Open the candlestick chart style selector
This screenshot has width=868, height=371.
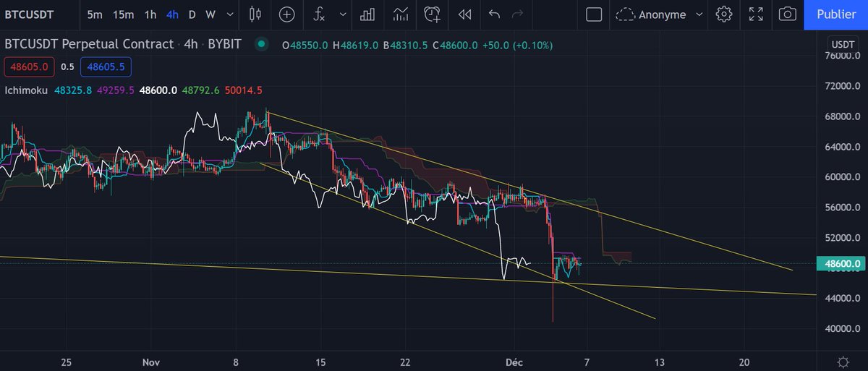point(255,14)
